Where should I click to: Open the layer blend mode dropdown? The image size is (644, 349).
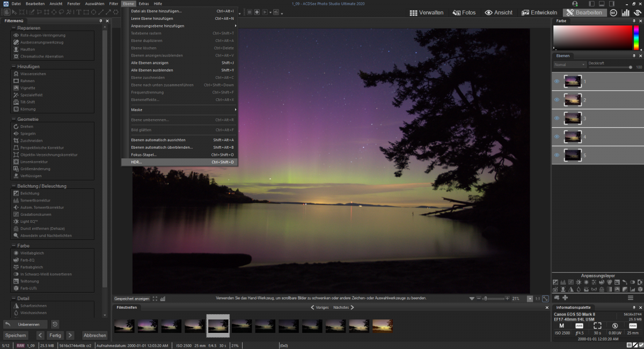569,64
